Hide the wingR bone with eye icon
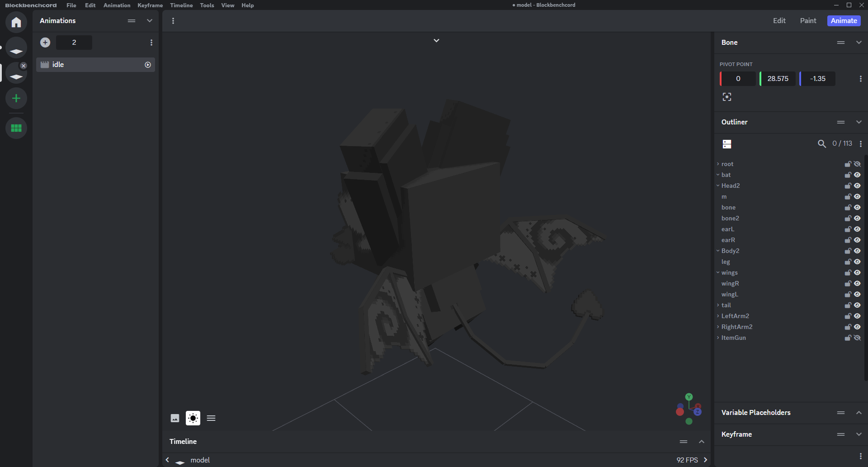 (857, 284)
